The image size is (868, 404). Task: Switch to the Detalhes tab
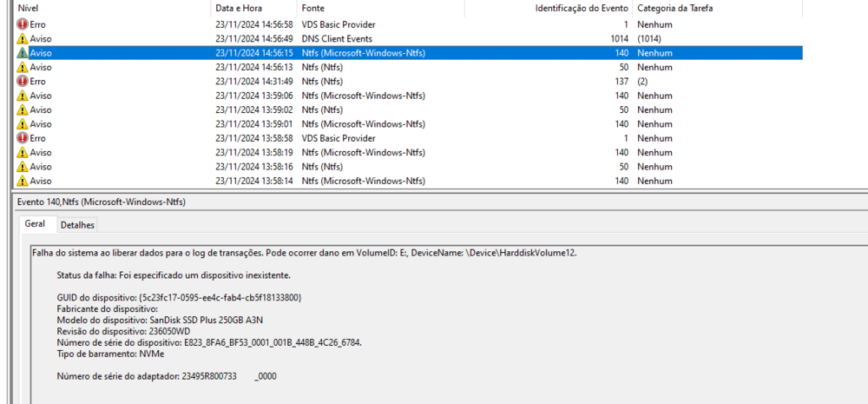click(x=77, y=225)
